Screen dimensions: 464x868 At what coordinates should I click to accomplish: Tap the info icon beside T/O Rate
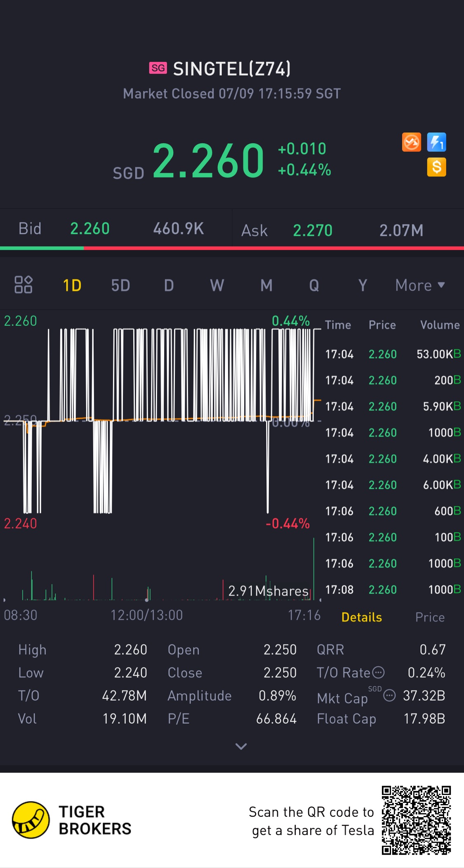[x=379, y=672]
